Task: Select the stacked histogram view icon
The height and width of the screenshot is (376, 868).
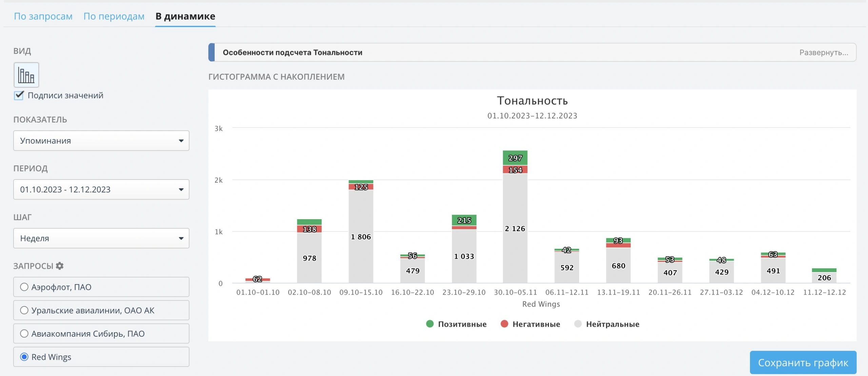Action: click(26, 75)
